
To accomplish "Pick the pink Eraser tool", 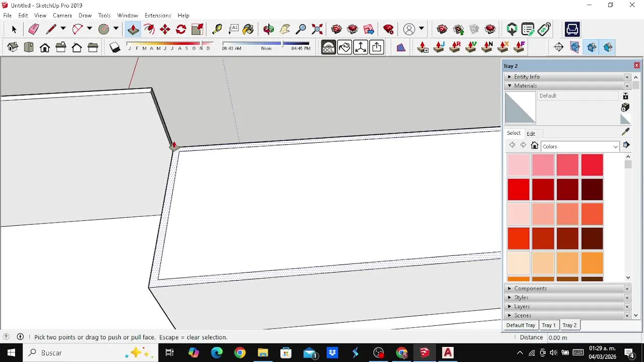I will coord(34,30).
